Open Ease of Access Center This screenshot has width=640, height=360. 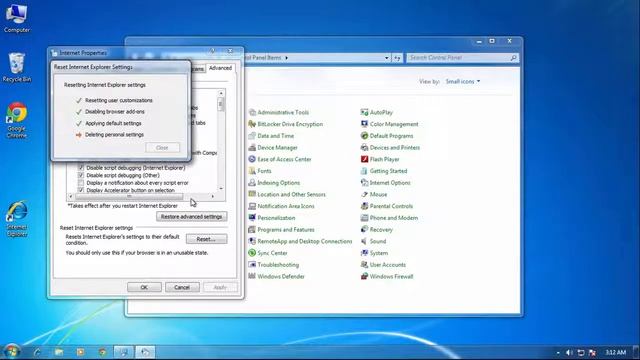pos(280,159)
